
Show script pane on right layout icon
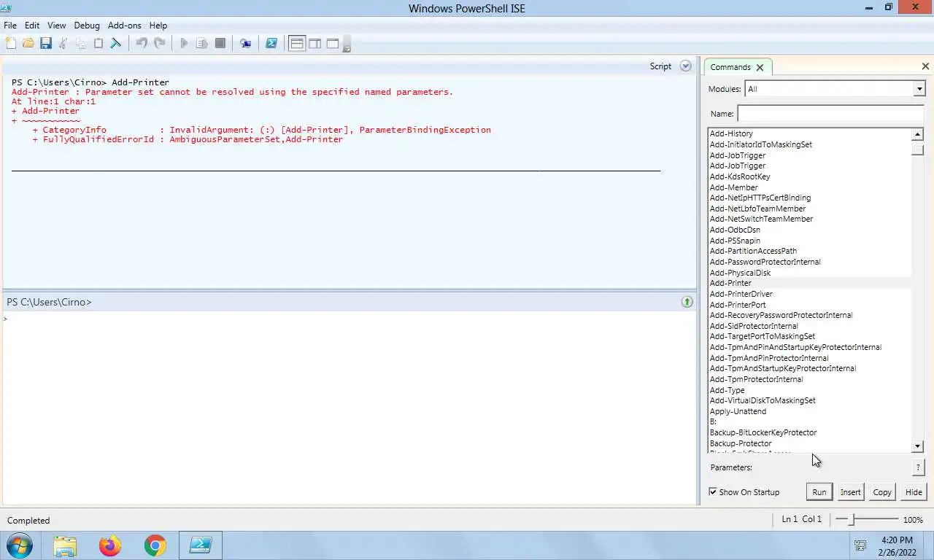314,44
